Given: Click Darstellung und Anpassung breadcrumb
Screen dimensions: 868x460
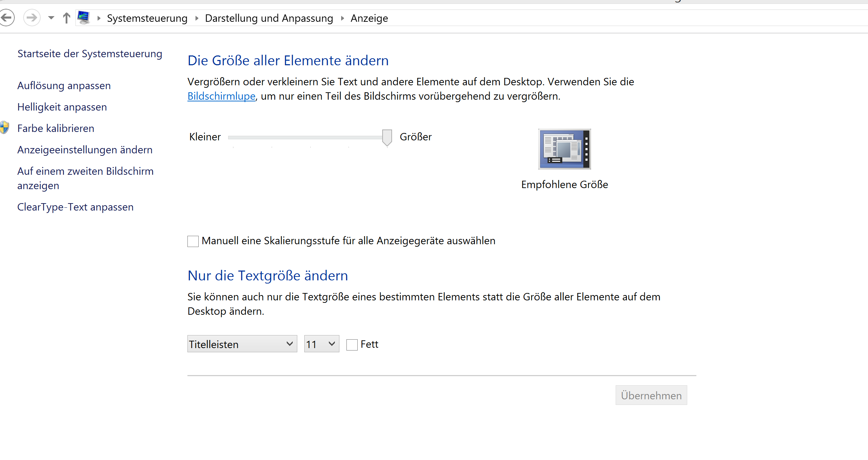Looking at the screenshot, I should [x=269, y=18].
